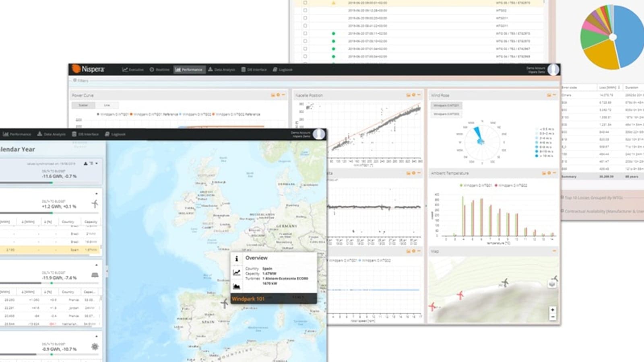Collapse the portfolio card with -0.9 GWh

(x=97, y=336)
